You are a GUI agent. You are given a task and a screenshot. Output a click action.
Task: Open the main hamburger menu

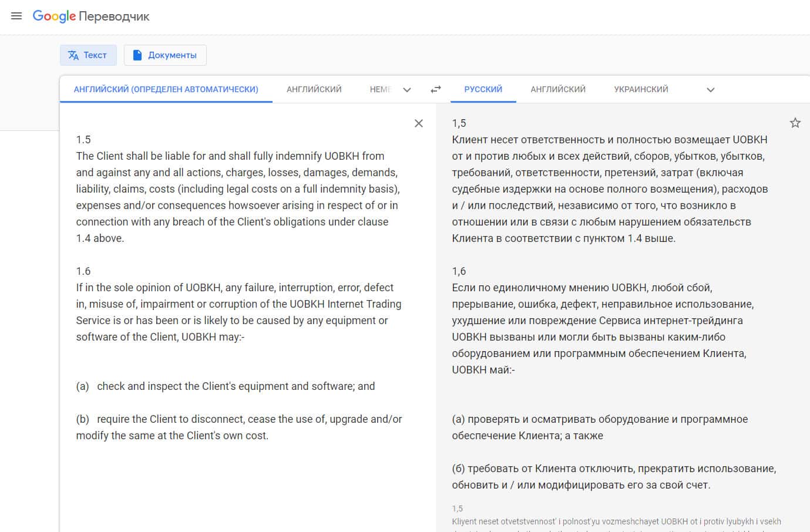pyautogui.click(x=16, y=16)
